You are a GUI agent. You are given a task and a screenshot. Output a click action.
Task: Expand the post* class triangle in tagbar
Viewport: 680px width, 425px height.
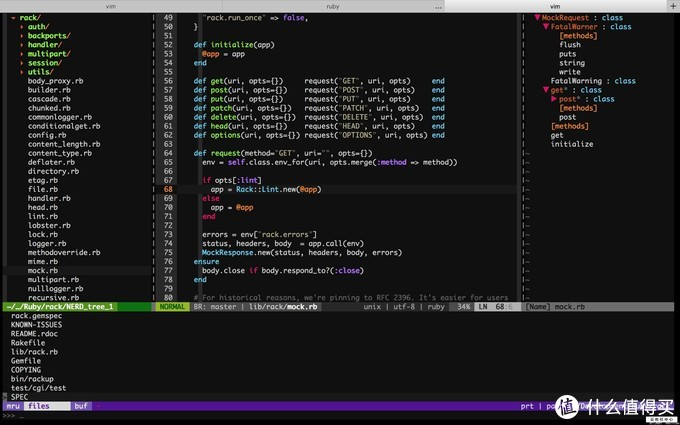pos(554,99)
